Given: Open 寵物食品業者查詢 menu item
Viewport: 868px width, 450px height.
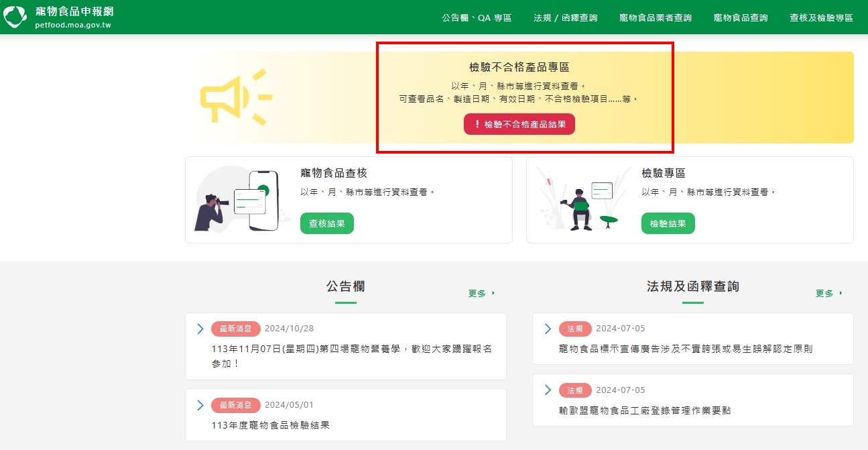Looking at the screenshot, I should pyautogui.click(x=655, y=18).
